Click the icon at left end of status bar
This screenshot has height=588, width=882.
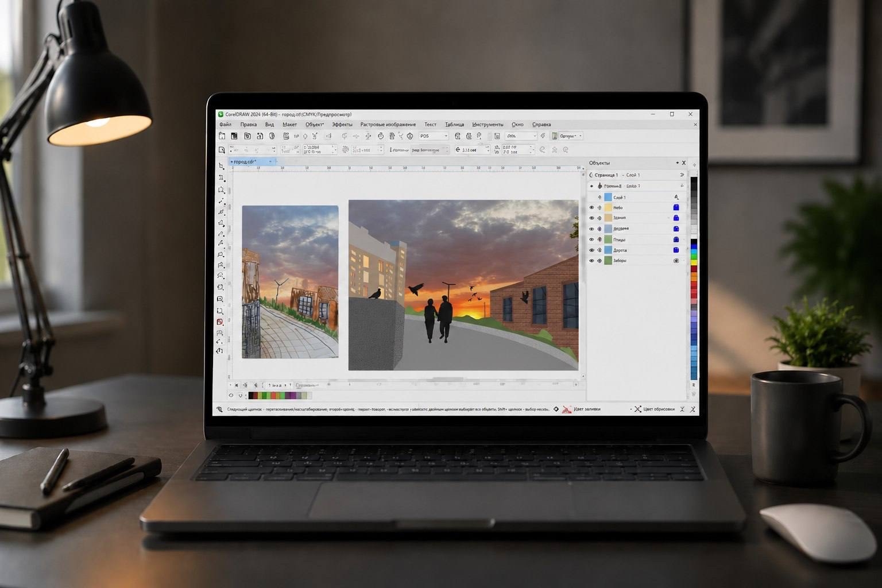click(x=219, y=409)
